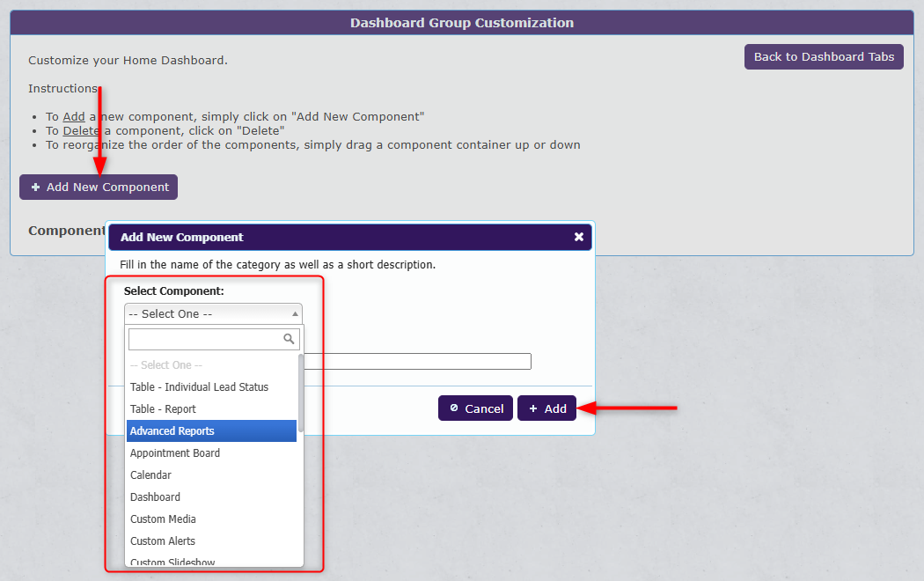Confirm with the Add button

546,408
